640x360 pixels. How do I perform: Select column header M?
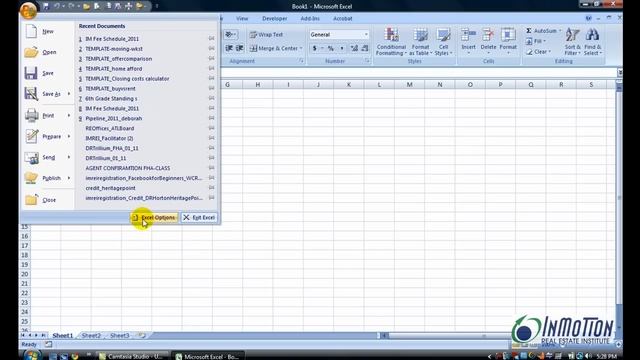(x=409, y=84)
